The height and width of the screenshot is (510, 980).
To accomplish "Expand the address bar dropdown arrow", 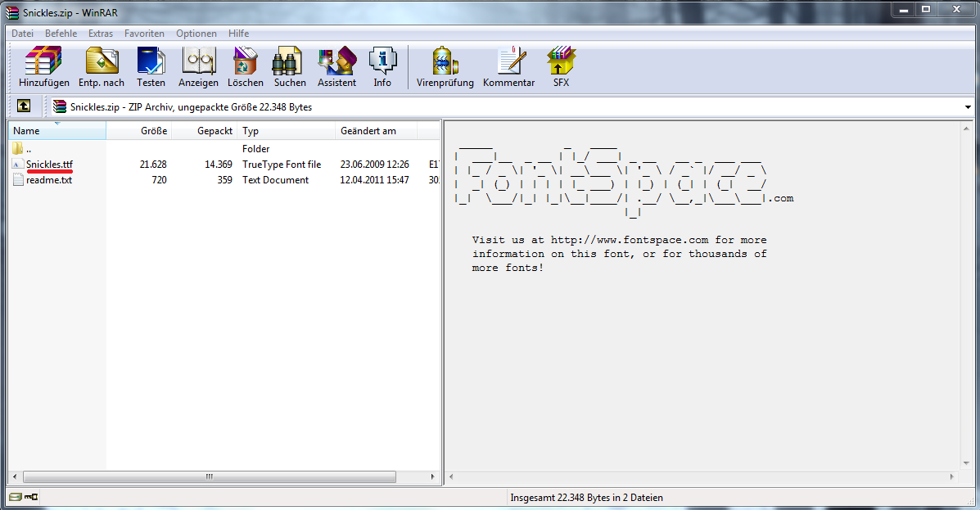I will [x=968, y=107].
